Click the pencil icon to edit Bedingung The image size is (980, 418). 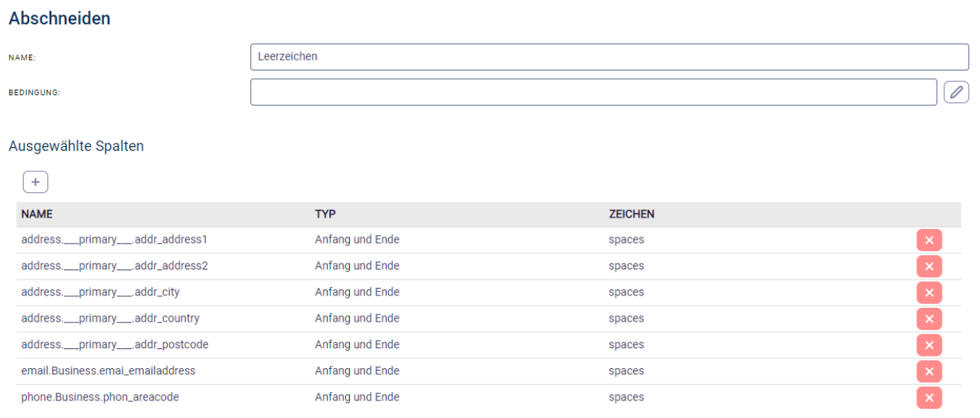[x=955, y=93]
